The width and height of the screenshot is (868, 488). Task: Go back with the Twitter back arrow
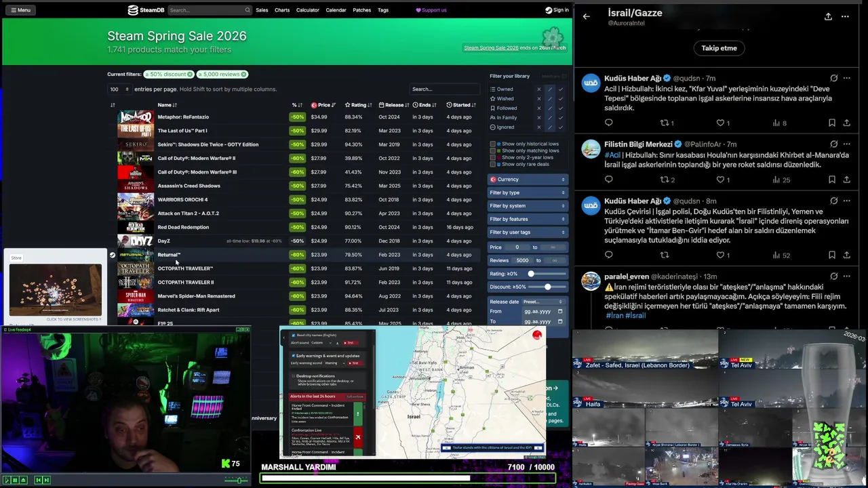[x=587, y=16]
